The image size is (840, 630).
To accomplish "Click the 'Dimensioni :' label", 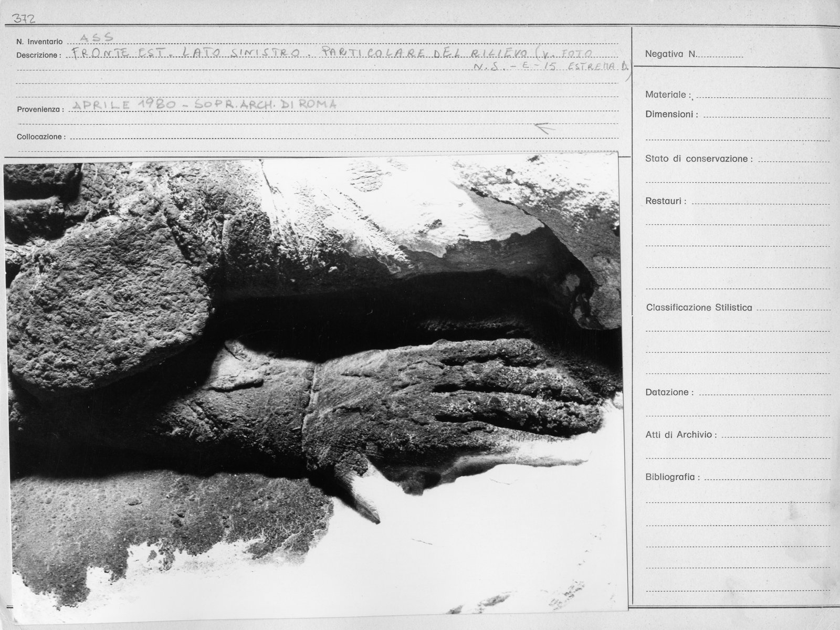I will click(671, 114).
